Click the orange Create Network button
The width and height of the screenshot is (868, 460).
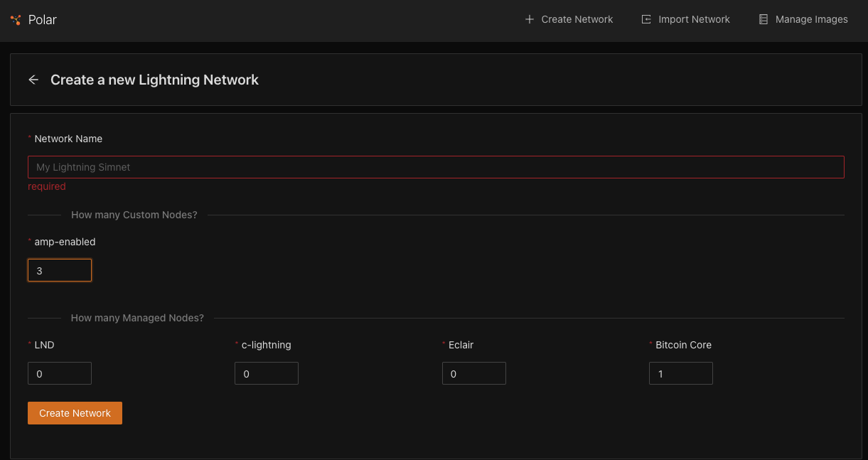pyautogui.click(x=75, y=413)
